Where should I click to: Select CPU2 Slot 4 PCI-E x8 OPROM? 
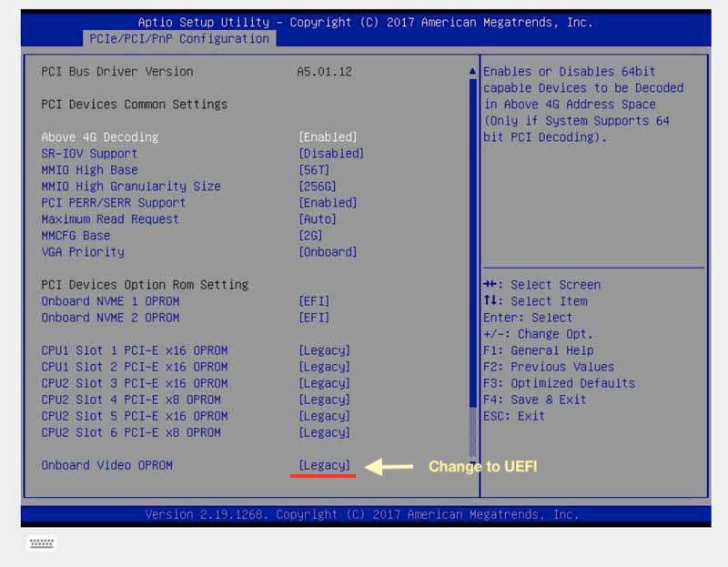pyautogui.click(x=131, y=400)
